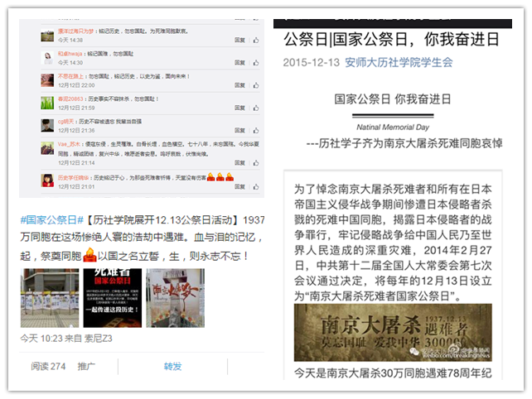Like the comment by 历史学任晓华
The image size is (532, 399).
click(x=256, y=186)
